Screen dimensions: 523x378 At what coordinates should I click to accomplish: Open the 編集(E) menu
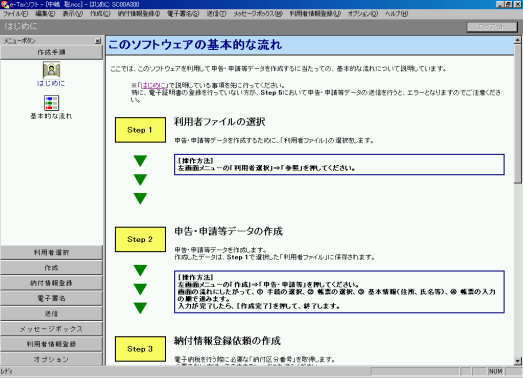pos(45,14)
